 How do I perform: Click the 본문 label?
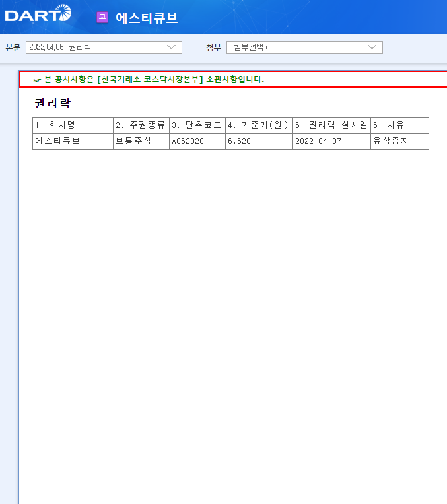13,47
